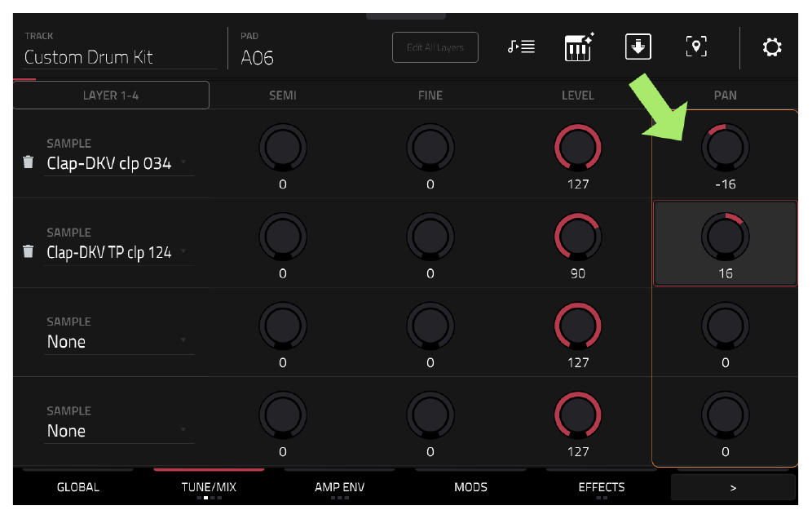Click the LEVEL column header
Screen dimensions: 812x519
(578, 95)
